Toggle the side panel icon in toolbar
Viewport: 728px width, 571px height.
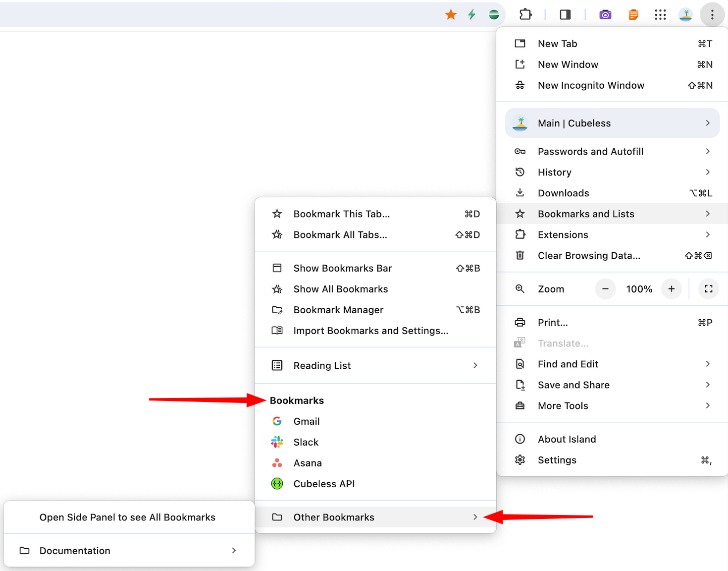tap(565, 15)
